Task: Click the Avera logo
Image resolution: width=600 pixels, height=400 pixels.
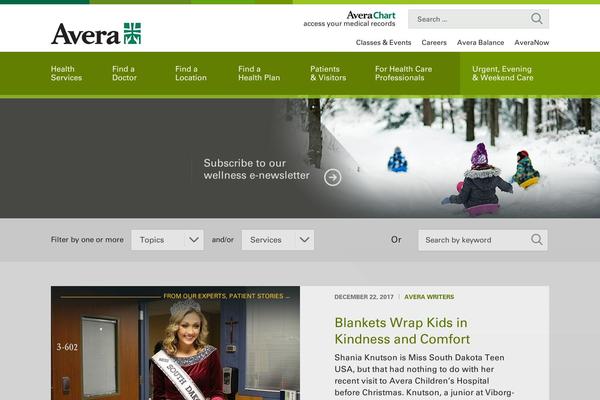Action: click(x=96, y=34)
